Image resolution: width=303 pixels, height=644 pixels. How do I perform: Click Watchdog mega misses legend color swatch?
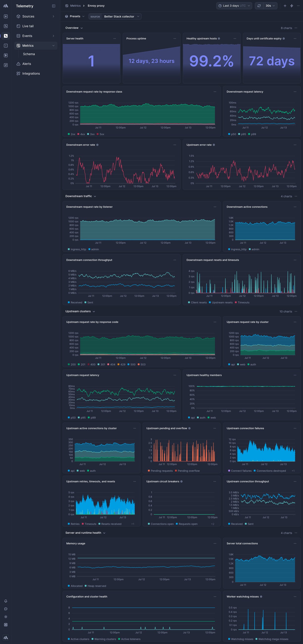tap(256, 639)
